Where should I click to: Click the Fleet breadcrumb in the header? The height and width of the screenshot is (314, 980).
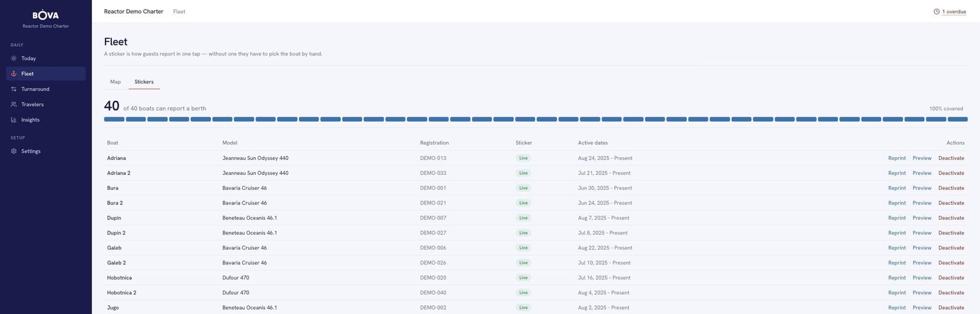[179, 11]
